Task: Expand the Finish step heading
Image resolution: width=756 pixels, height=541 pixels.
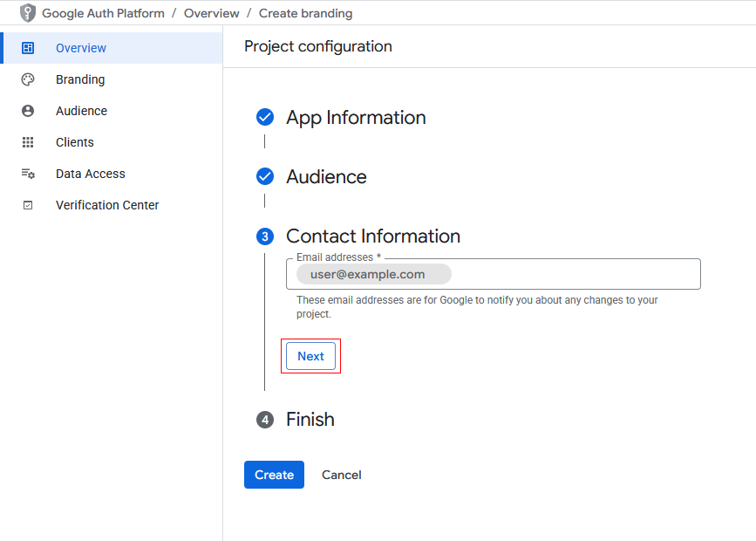Action: point(310,420)
